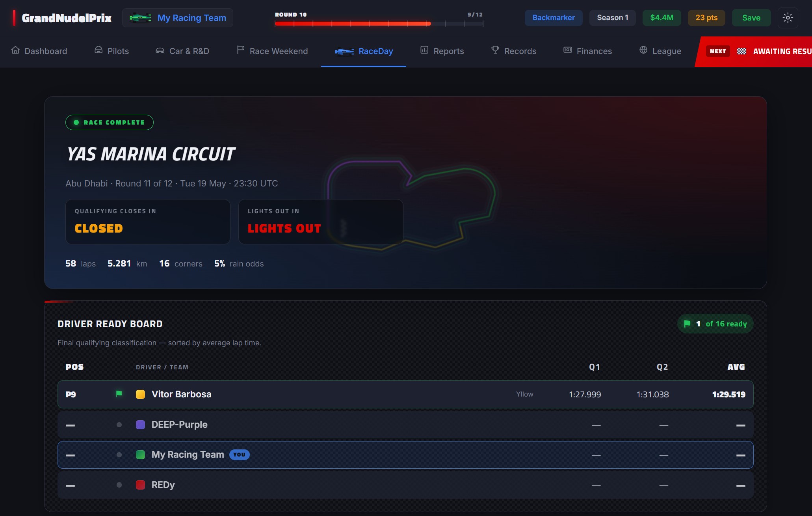Click the 5.281 km stat
Viewport: 812px width, 516px height.
(x=127, y=264)
